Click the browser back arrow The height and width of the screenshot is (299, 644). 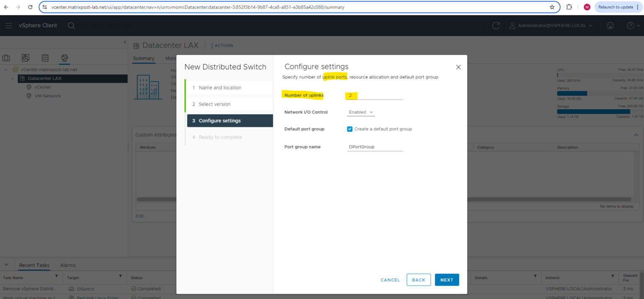pos(6,7)
